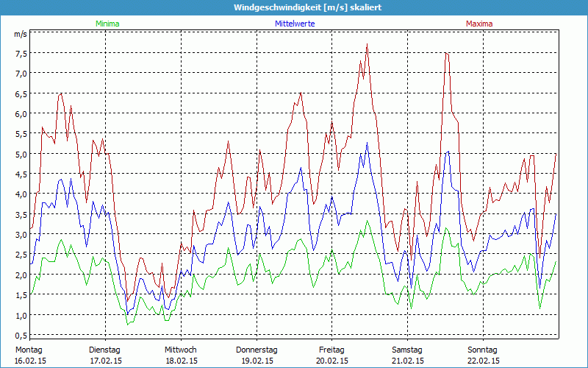Click the '2,0' y-axis value

click(21, 275)
